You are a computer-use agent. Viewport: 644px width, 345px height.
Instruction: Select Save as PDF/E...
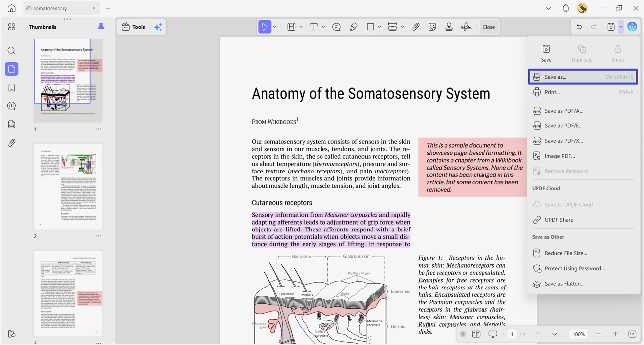click(x=583, y=126)
